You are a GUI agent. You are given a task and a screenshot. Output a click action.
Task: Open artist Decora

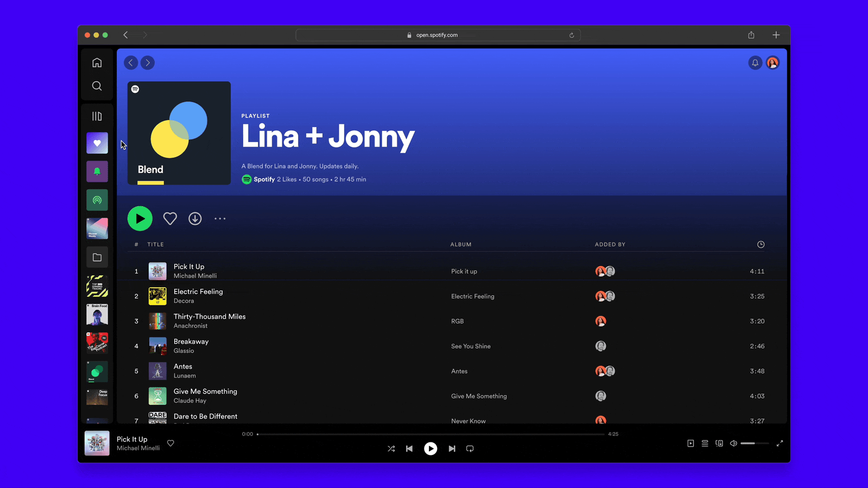[x=183, y=301]
